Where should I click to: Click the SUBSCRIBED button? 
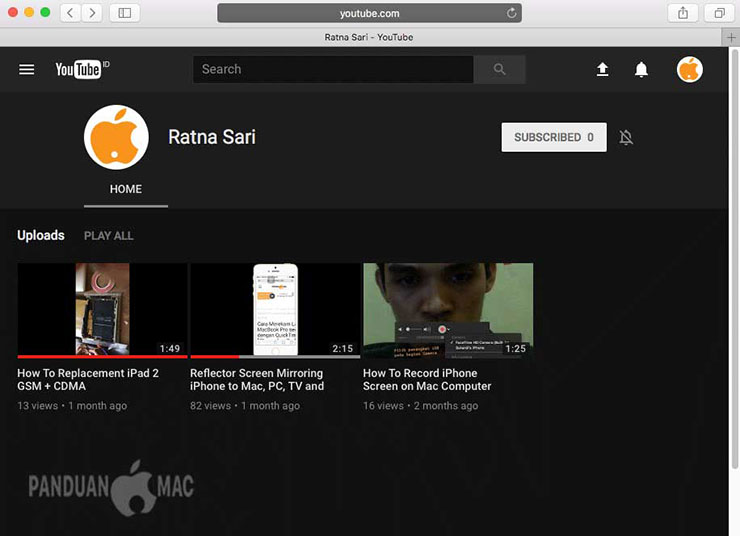[x=554, y=137]
